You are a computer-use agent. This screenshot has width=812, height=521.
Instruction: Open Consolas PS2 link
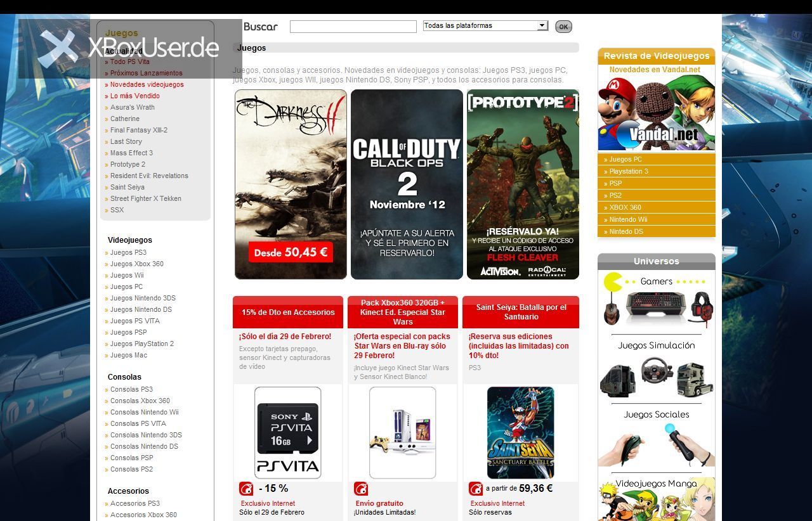pos(131,469)
